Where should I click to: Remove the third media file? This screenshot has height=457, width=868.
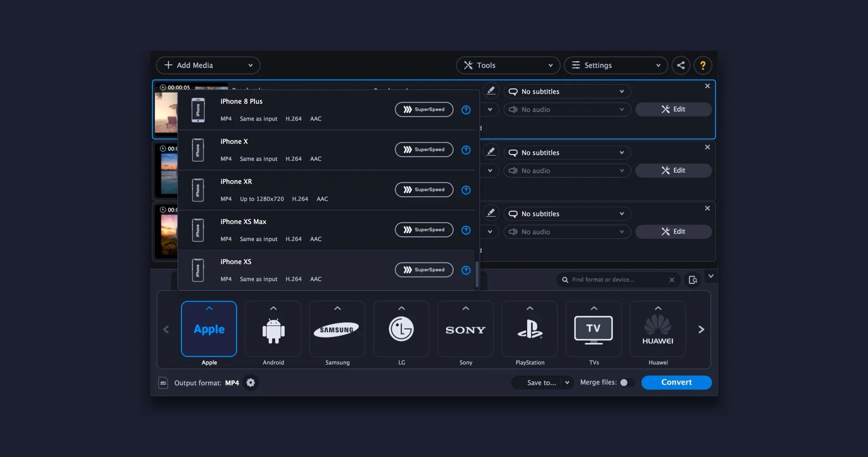(x=707, y=208)
